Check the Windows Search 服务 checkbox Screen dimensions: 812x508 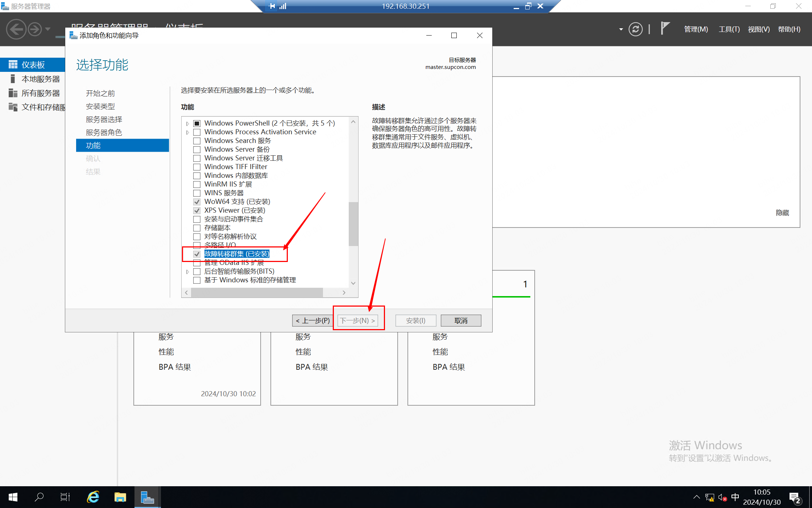(197, 141)
